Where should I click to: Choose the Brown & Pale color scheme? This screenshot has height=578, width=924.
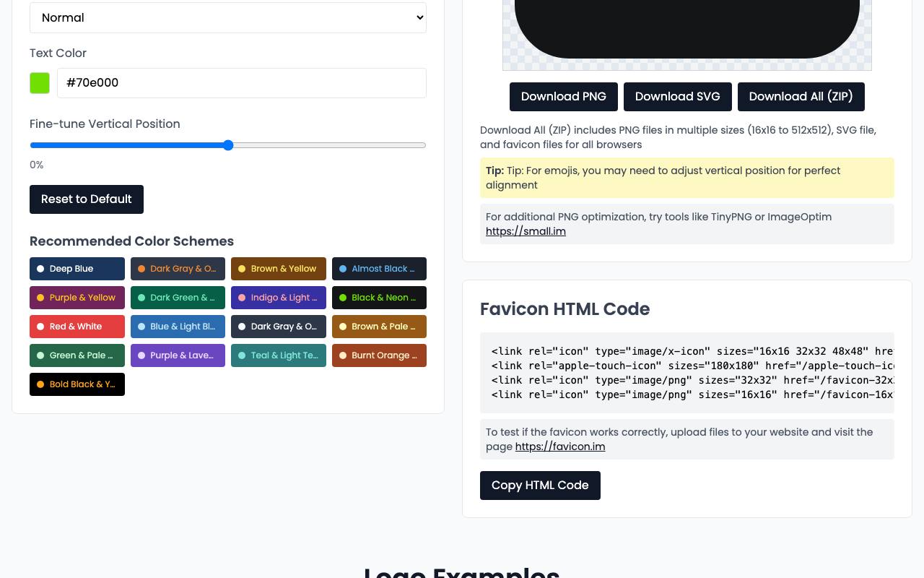tap(379, 327)
